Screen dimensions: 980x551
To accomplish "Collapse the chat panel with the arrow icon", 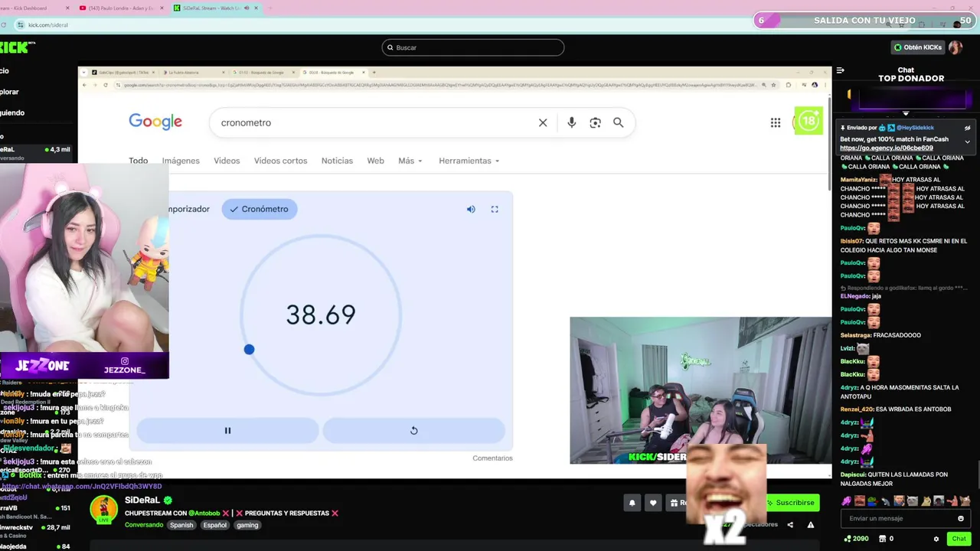I will tap(841, 70).
